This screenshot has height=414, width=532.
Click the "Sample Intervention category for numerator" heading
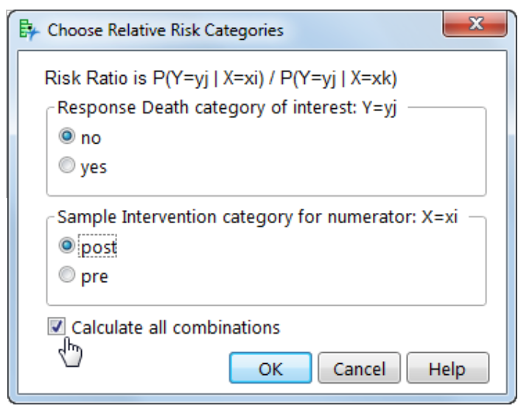coord(257,217)
